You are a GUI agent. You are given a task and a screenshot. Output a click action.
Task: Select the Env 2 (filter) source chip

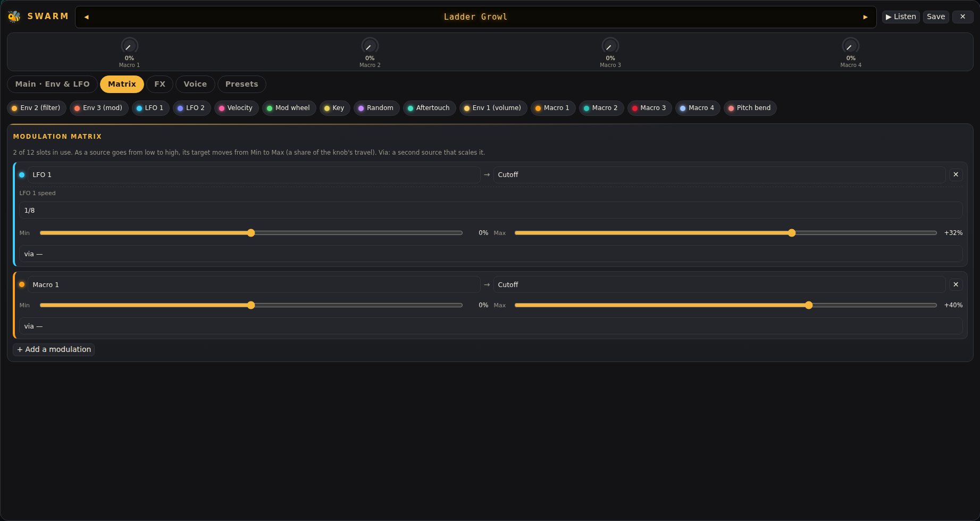click(37, 108)
